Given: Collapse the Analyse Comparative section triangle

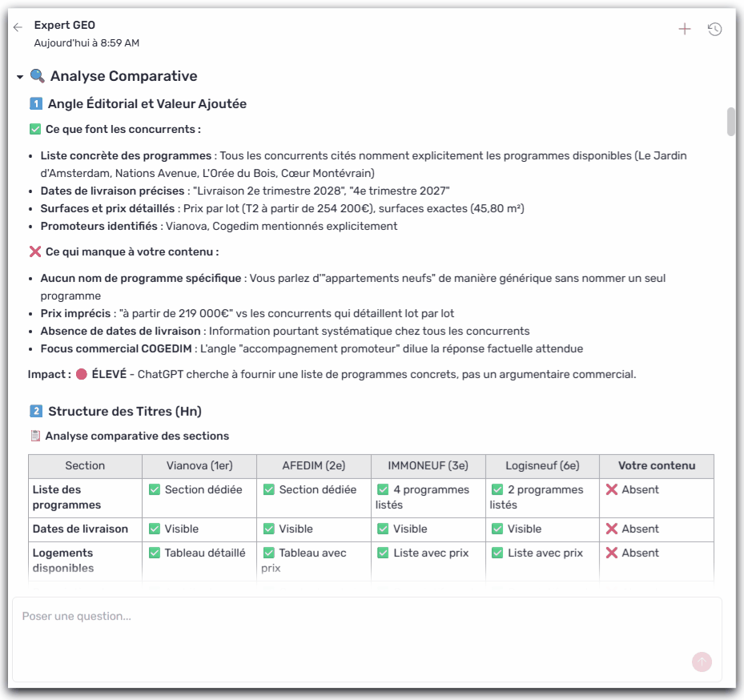Looking at the screenshot, I should pos(18,78).
